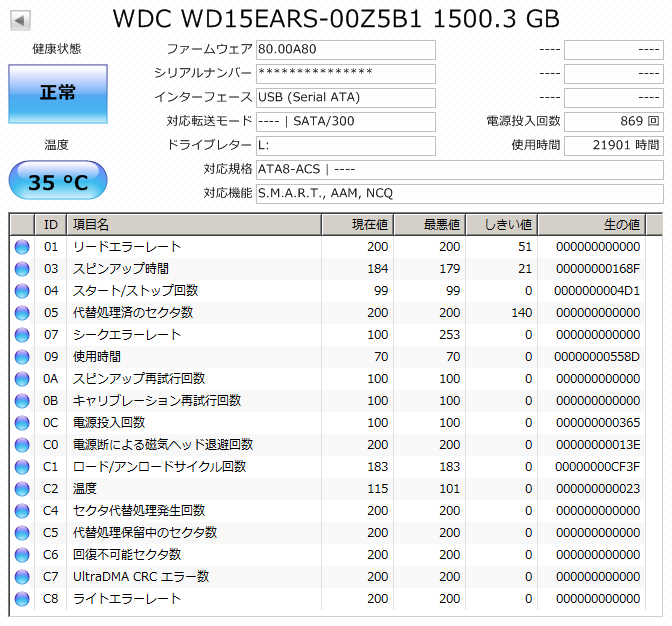Click the status orb for C0 磁気ヘッド退避回数
672x626 pixels.
click(x=22, y=445)
